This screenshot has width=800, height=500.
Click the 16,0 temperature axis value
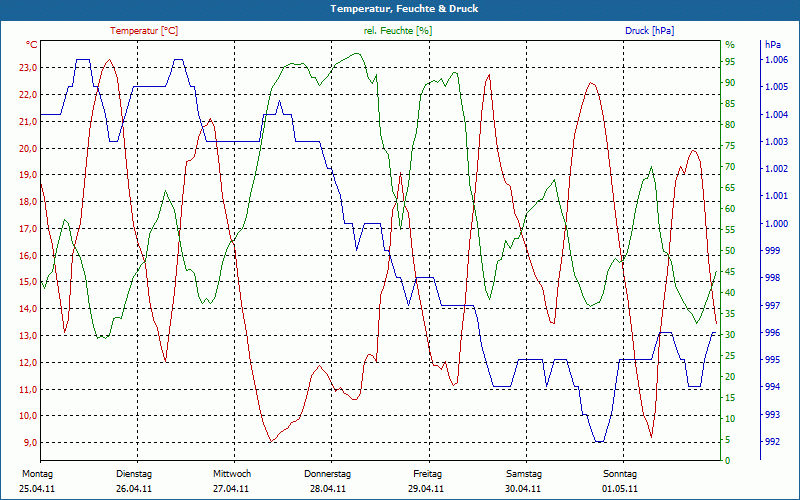click(28, 256)
